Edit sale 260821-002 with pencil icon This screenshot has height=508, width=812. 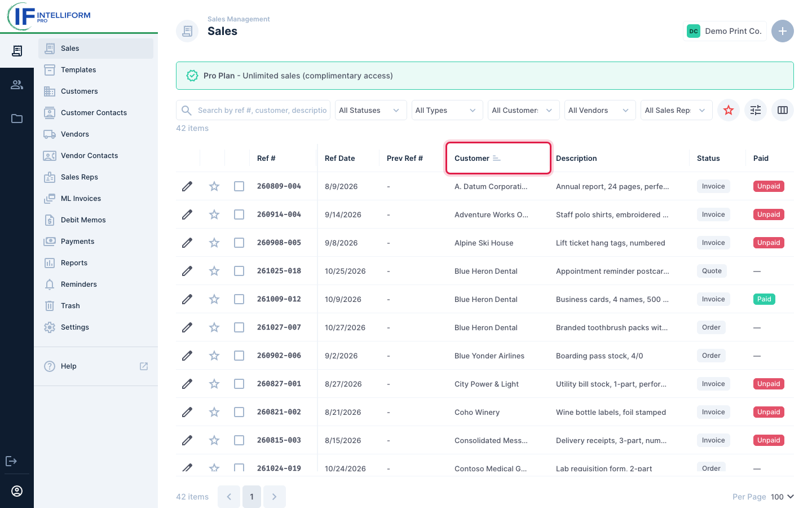point(187,412)
